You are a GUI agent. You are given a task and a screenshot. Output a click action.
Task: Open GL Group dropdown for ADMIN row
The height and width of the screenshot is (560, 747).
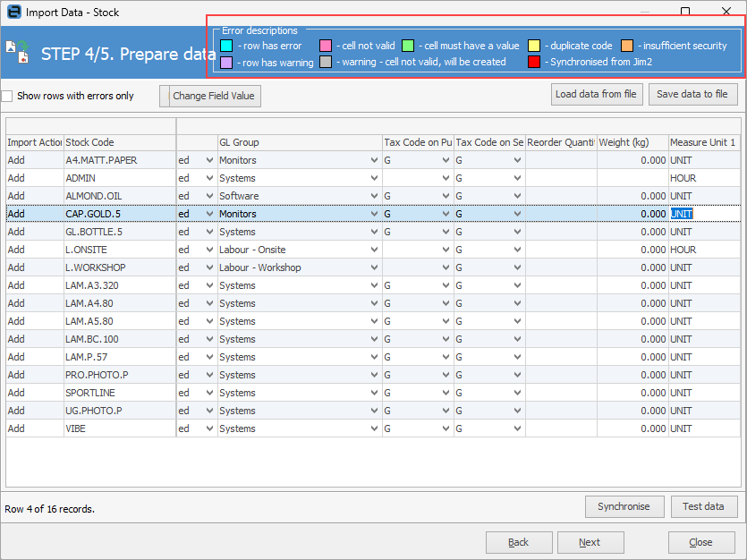point(375,178)
